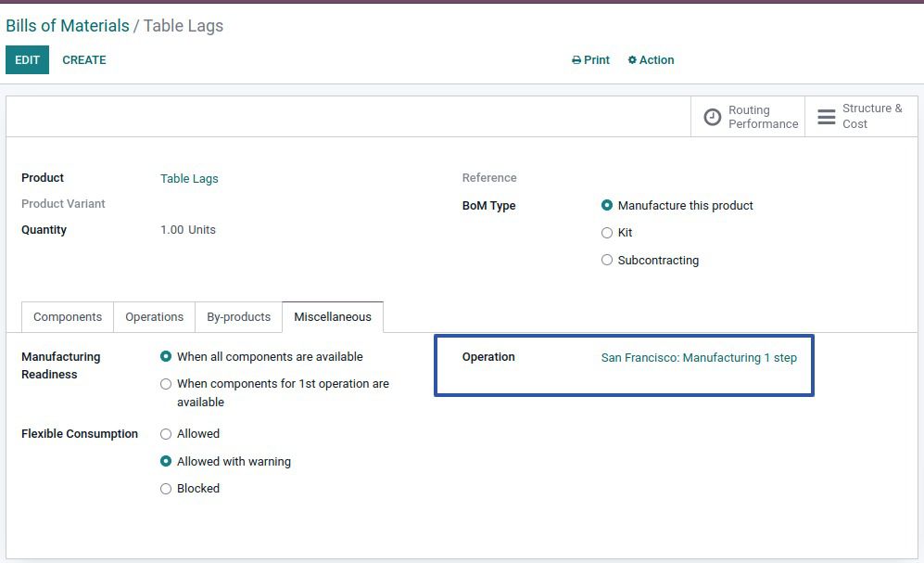Set Flexible Consumption to Allowed
924x563 pixels.
pos(166,434)
